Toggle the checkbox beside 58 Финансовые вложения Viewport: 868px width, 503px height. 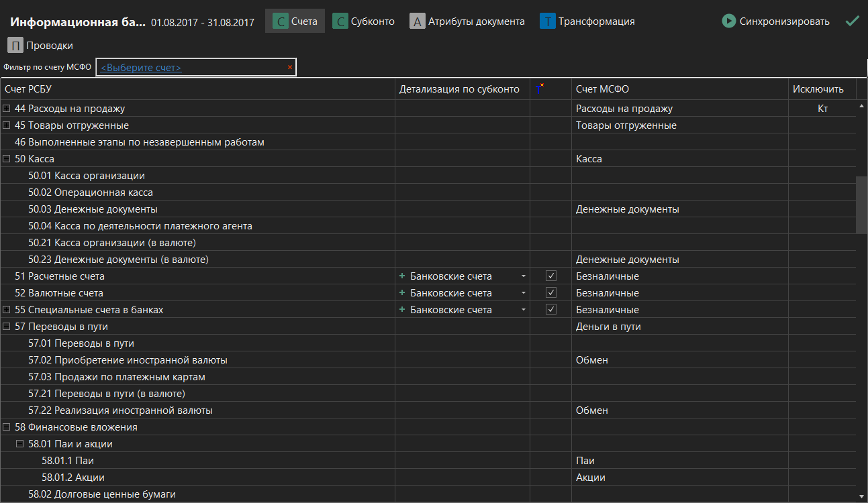(7, 427)
